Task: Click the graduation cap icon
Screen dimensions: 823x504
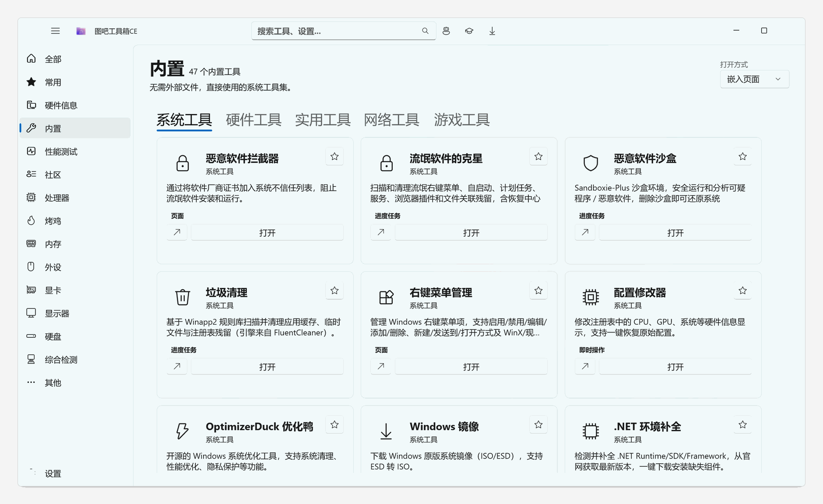Action: click(469, 31)
